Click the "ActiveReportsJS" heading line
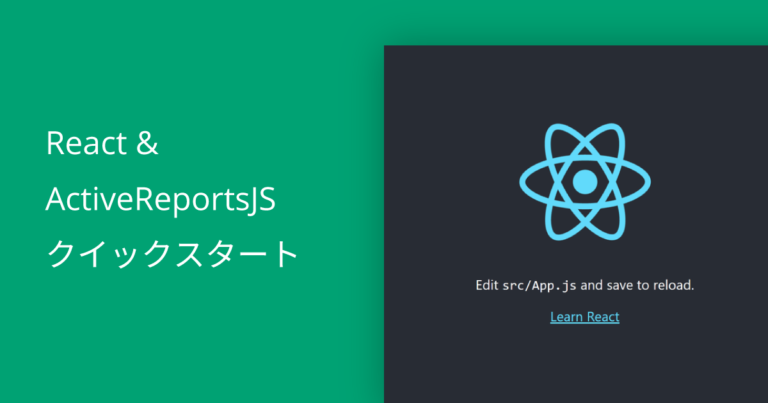This screenshot has width=768, height=403. (x=161, y=199)
